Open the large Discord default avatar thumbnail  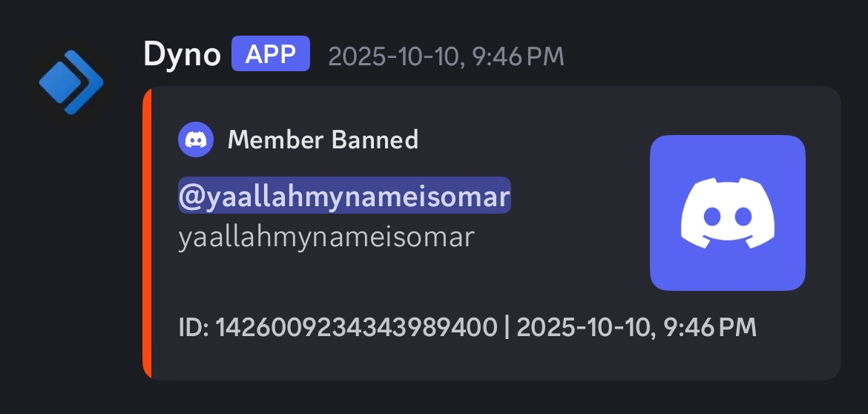click(727, 212)
